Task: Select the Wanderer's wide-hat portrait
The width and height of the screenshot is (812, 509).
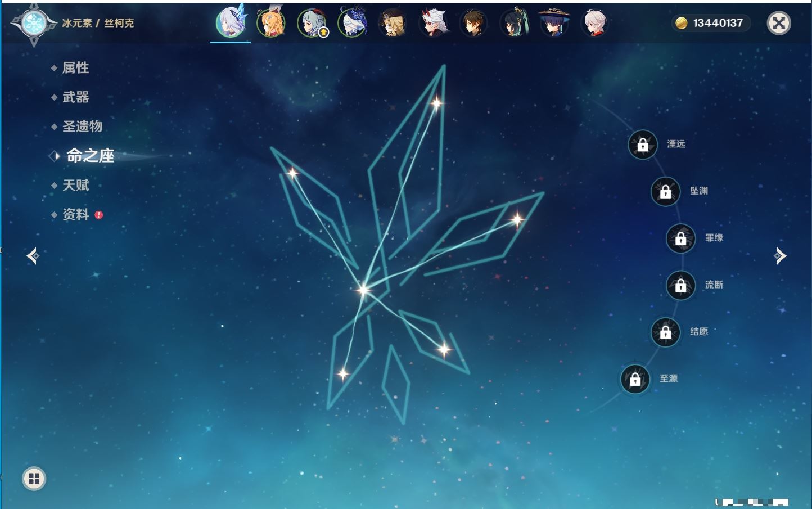Action: coord(554,23)
